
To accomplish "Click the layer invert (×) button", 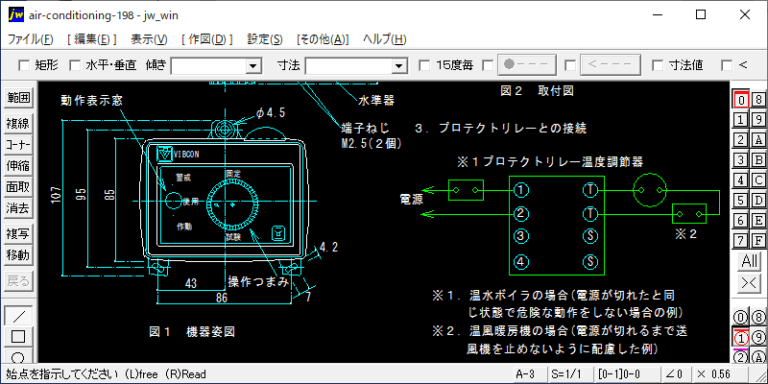I will 750,284.
